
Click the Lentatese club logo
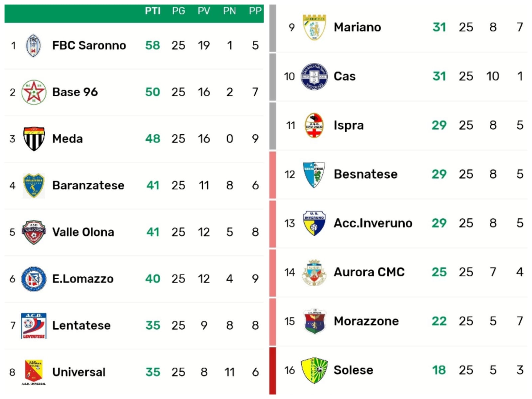pyautogui.click(x=34, y=326)
